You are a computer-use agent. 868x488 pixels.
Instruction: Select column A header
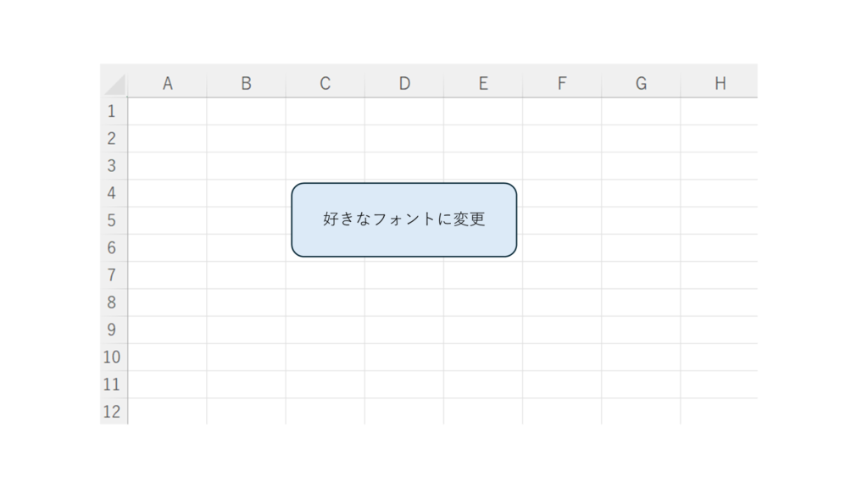[x=167, y=83]
